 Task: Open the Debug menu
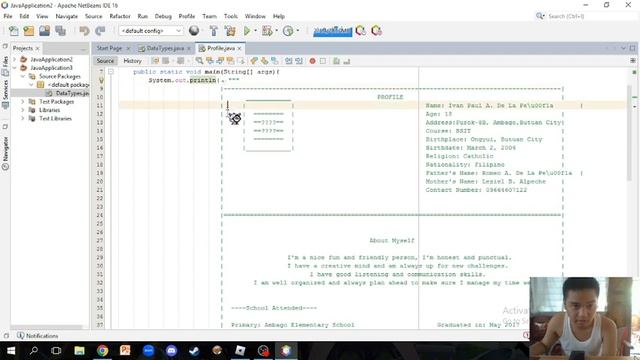pyautogui.click(x=163, y=16)
